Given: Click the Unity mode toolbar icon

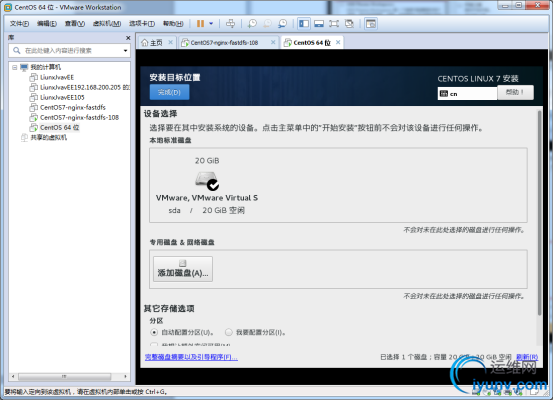Looking at the screenshot, I should (349, 24).
